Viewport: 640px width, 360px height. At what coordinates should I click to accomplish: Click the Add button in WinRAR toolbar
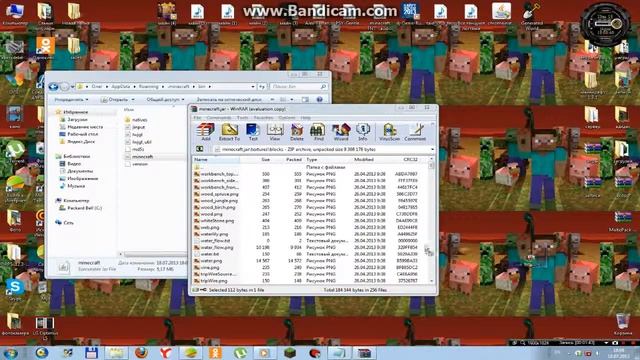tap(205, 132)
